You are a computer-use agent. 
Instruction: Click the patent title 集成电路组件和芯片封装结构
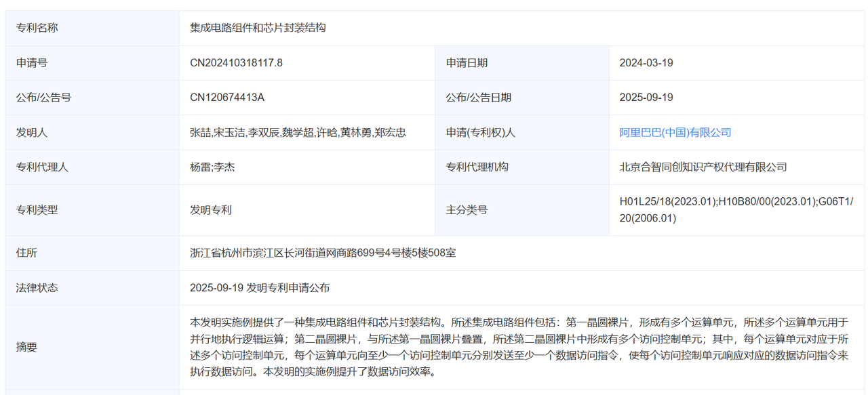tap(258, 28)
